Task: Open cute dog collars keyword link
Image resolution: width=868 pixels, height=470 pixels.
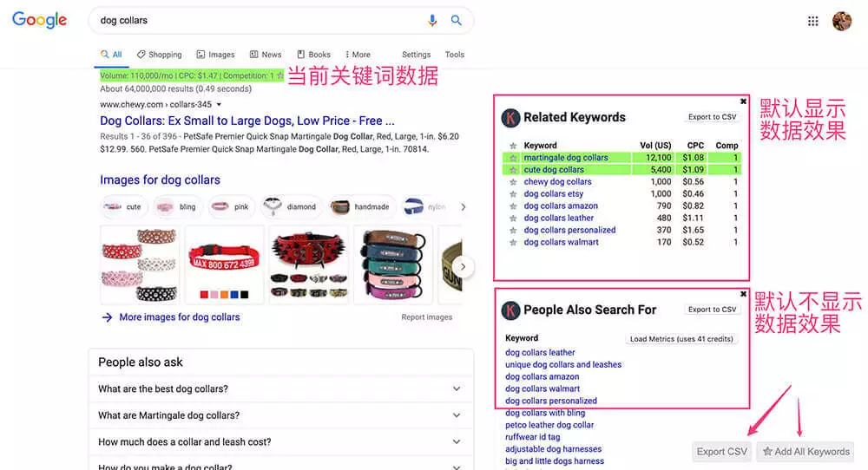Action: pos(554,170)
